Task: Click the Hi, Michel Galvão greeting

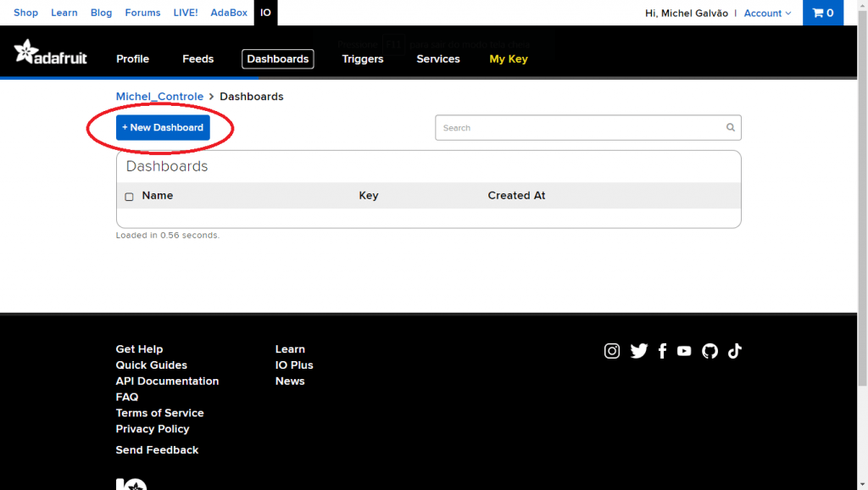Action: [x=687, y=14]
